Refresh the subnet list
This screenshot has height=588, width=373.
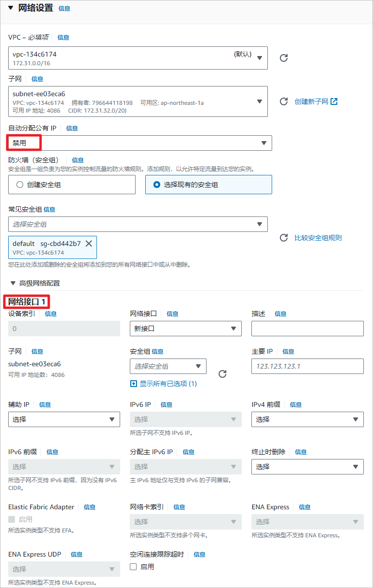284,101
